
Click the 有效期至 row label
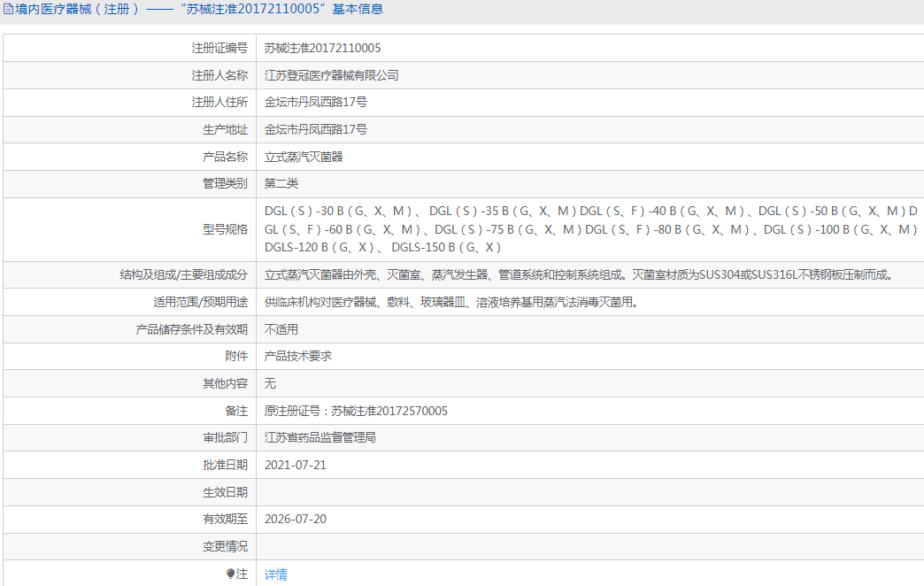pyautogui.click(x=225, y=520)
